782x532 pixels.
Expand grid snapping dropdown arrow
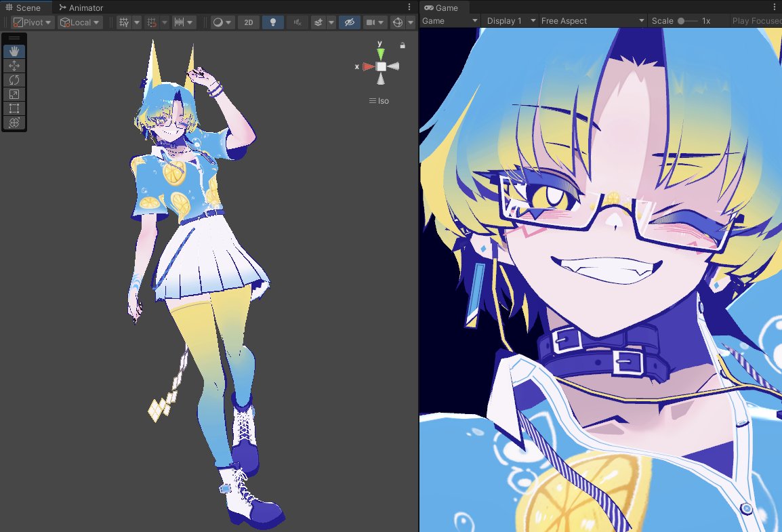coord(165,22)
